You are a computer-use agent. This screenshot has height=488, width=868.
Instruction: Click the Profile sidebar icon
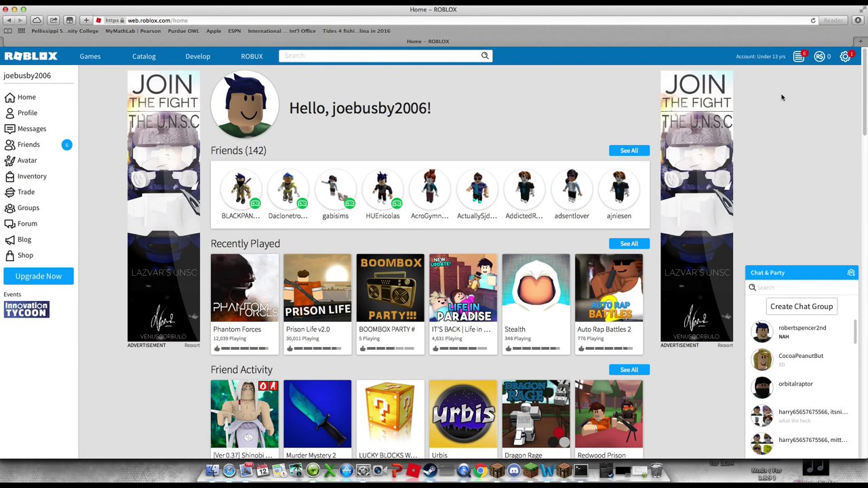pos(9,113)
